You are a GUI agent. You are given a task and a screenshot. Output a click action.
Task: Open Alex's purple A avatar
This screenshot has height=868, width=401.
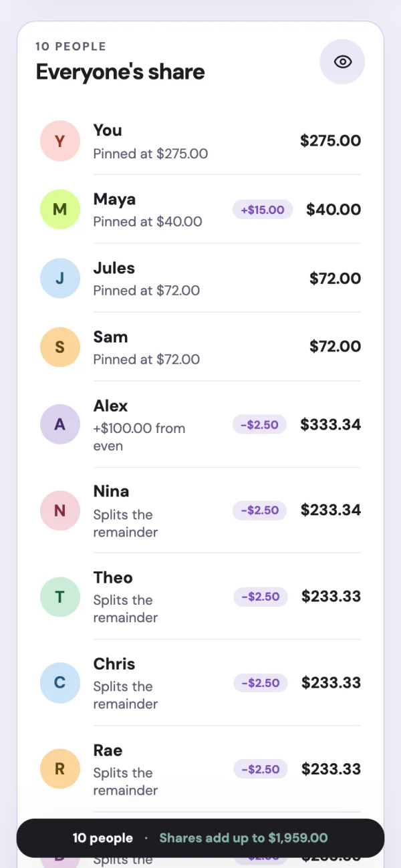coord(60,424)
